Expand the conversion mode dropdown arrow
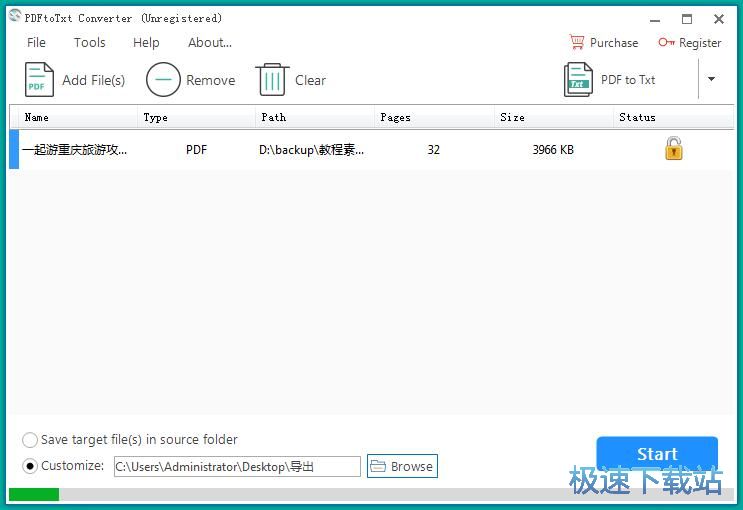 (x=711, y=79)
